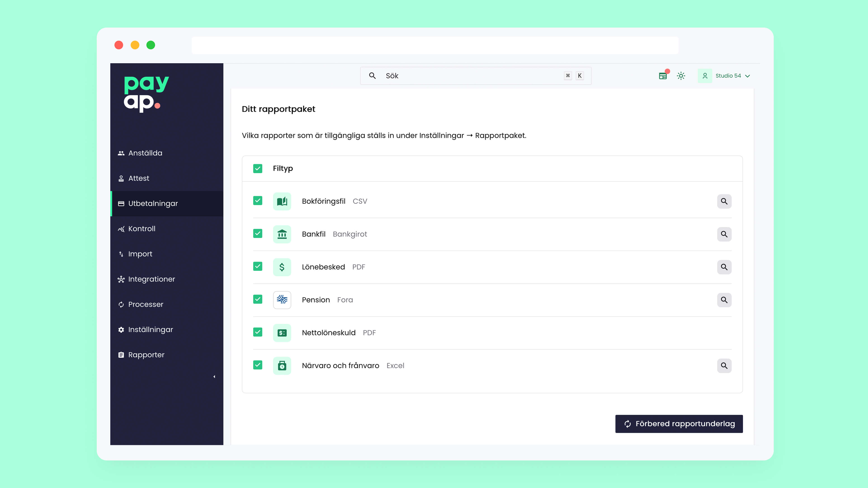This screenshot has height=488, width=868.
Task: Uncheck the Filtyp select-all checkbox
Action: [257, 168]
